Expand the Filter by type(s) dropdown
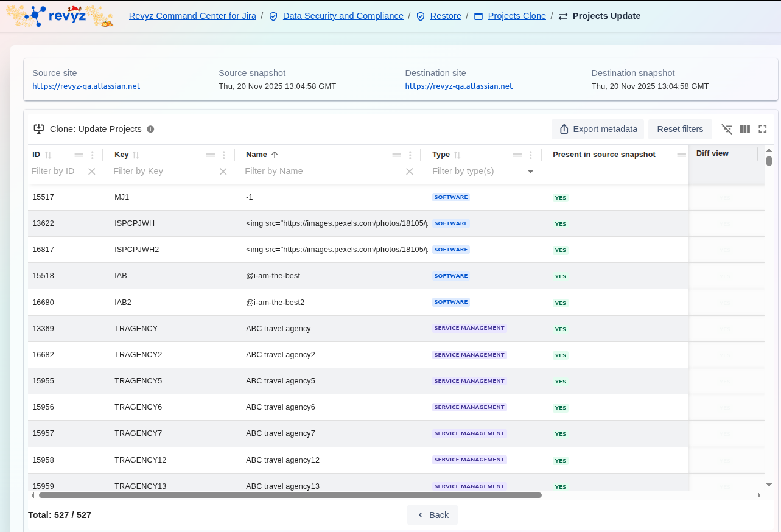781x532 pixels. [531, 172]
